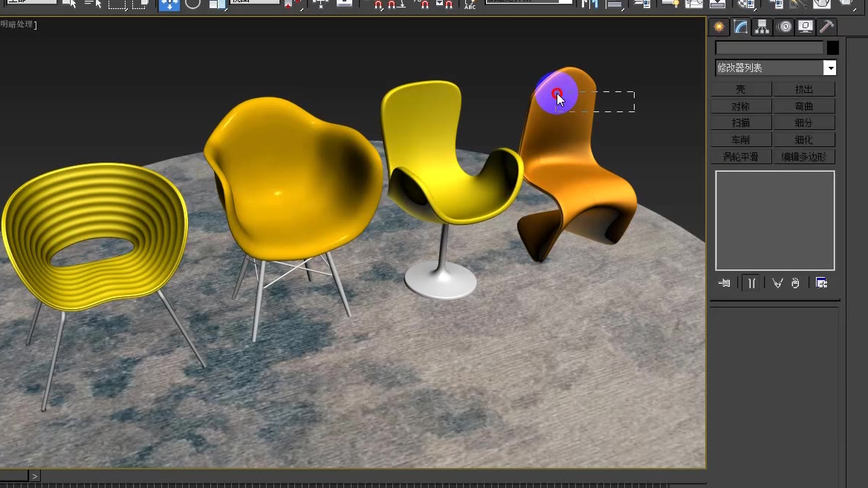
Task: Select the Scale tool
Action: [x=216, y=6]
